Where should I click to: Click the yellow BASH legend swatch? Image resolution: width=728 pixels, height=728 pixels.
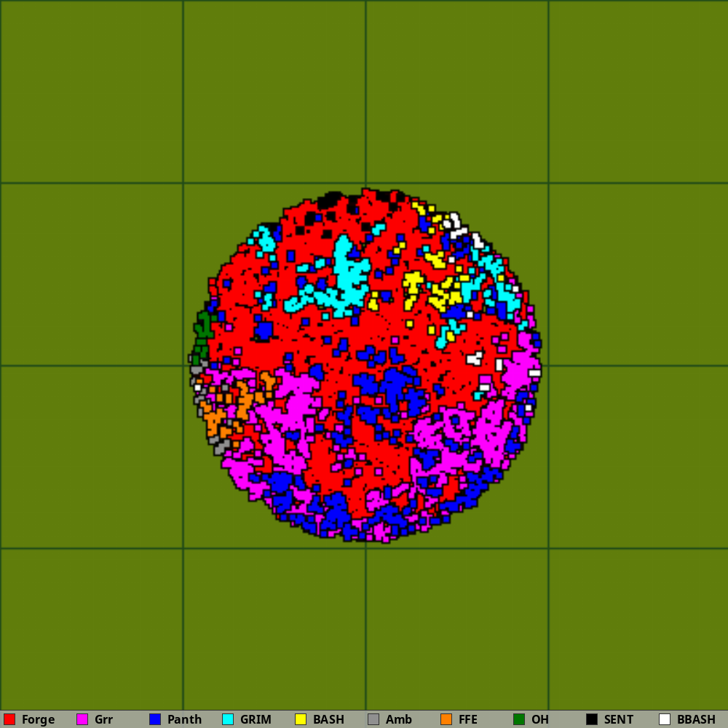(x=301, y=719)
